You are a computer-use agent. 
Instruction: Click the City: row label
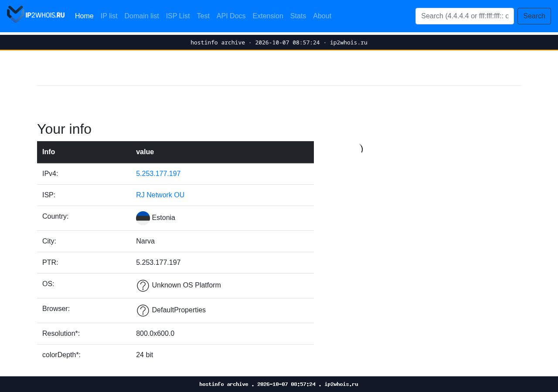(x=49, y=241)
